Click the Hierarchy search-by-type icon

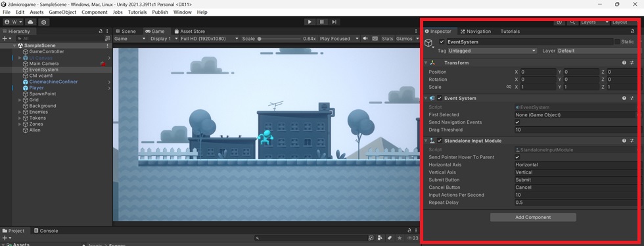click(x=108, y=38)
